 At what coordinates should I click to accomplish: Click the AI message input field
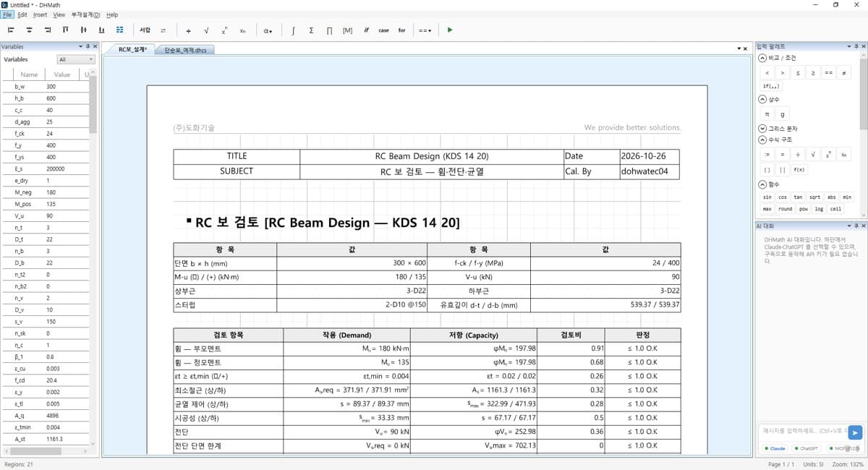pyautogui.click(x=803, y=431)
